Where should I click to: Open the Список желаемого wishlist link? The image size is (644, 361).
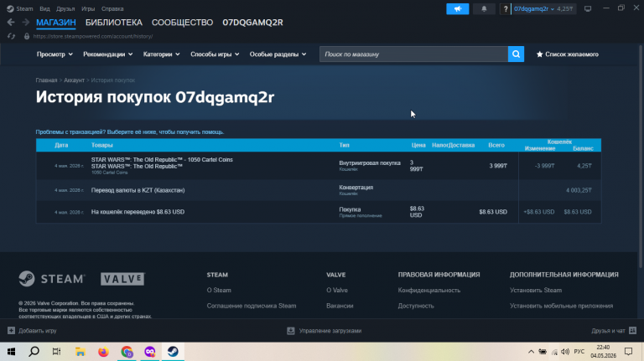click(567, 54)
